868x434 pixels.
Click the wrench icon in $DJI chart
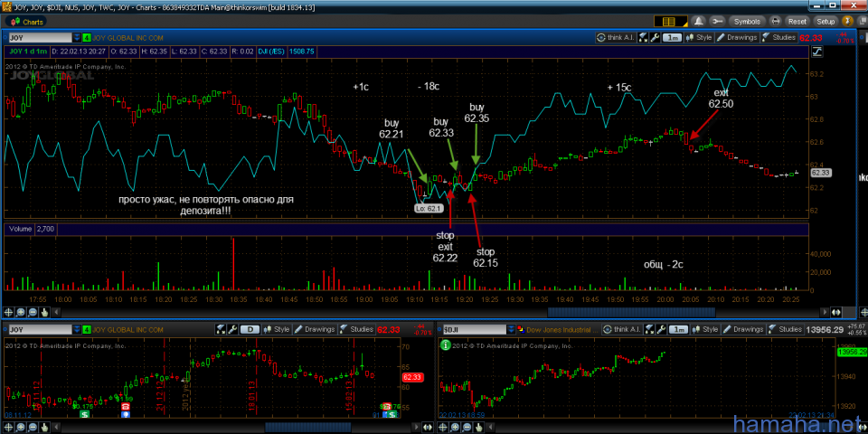(662, 329)
